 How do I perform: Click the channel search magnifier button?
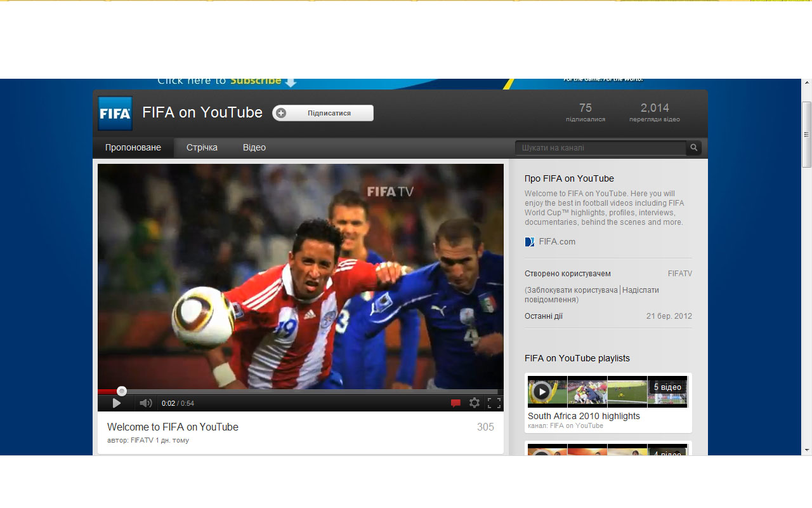(x=694, y=147)
